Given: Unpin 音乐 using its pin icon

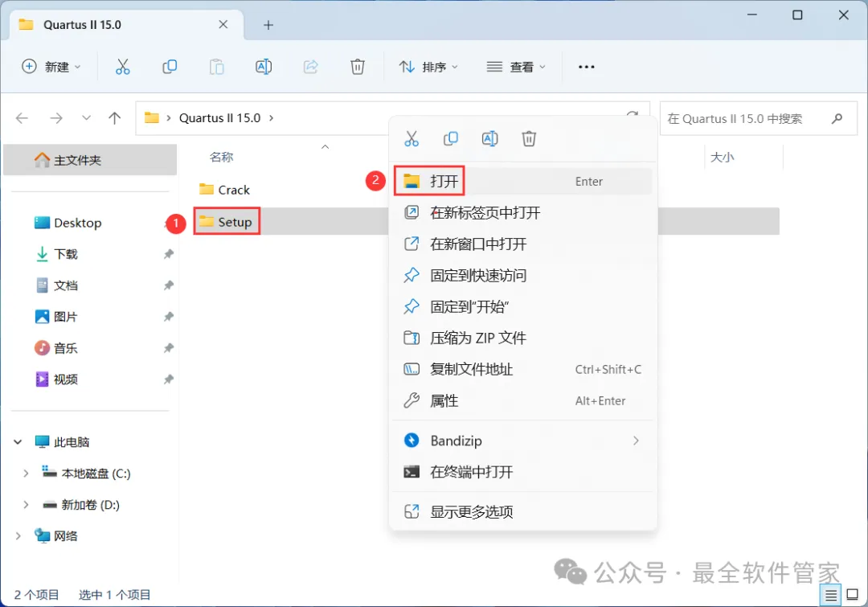Looking at the screenshot, I should [168, 348].
